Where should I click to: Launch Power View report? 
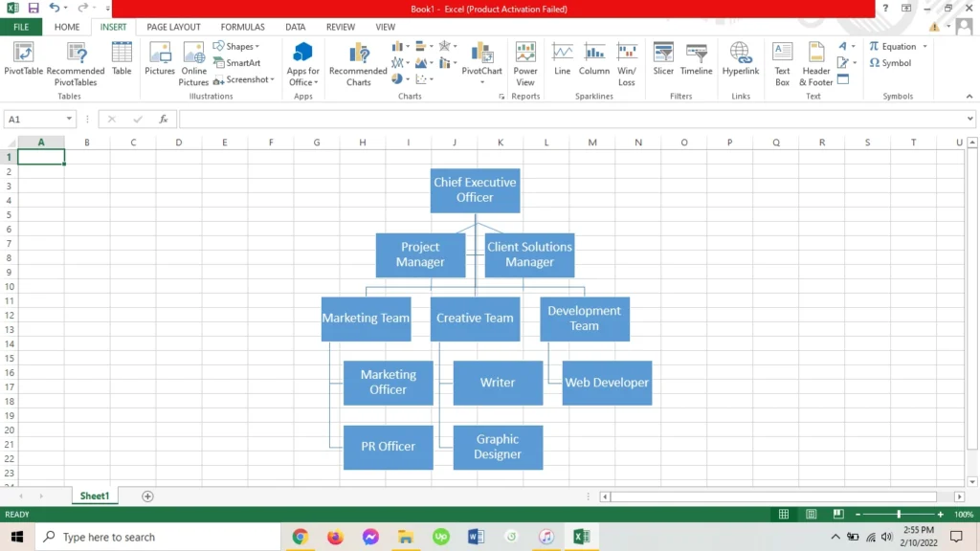click(x=525, y=64)
